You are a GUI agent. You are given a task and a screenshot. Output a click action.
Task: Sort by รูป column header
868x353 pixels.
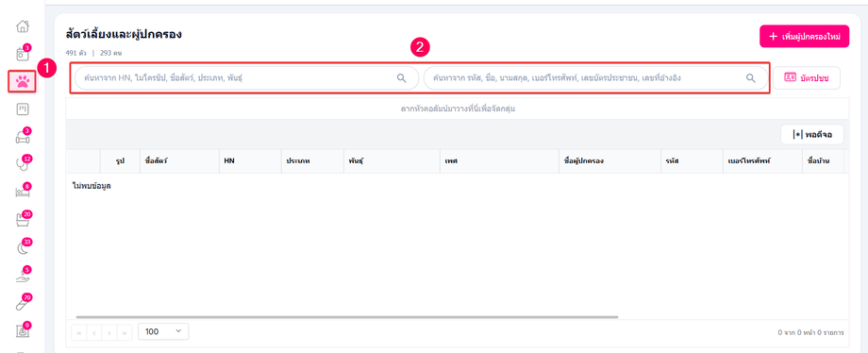120,160
